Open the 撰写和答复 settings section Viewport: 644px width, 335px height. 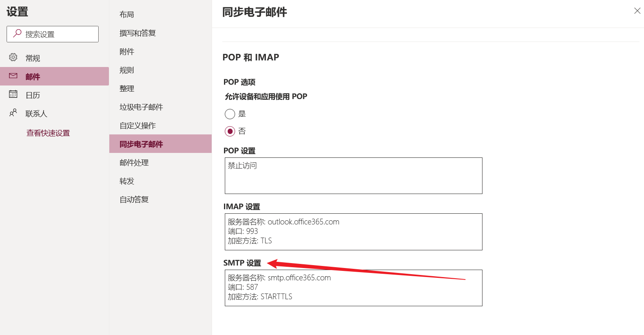[138, 33]
